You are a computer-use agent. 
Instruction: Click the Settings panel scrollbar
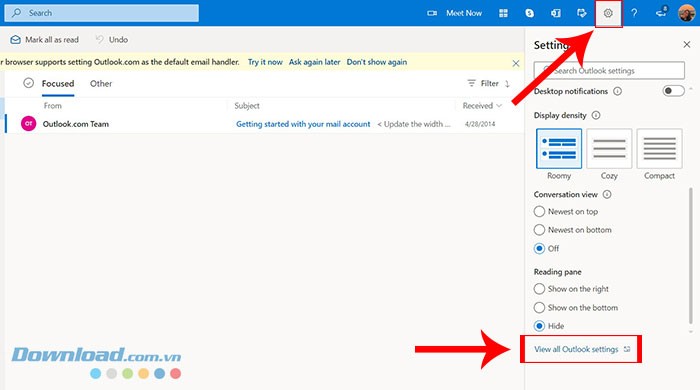tap(691, 255)
